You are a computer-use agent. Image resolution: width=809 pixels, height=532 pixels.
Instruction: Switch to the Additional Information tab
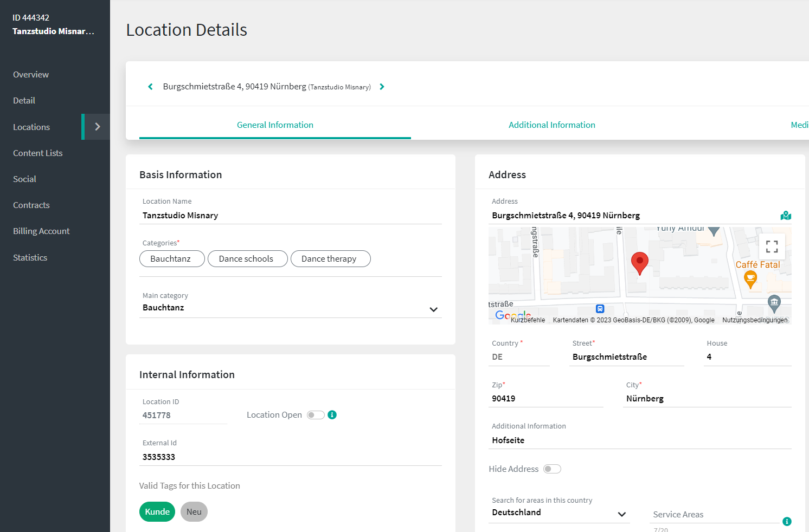click(x=551, y=125)
